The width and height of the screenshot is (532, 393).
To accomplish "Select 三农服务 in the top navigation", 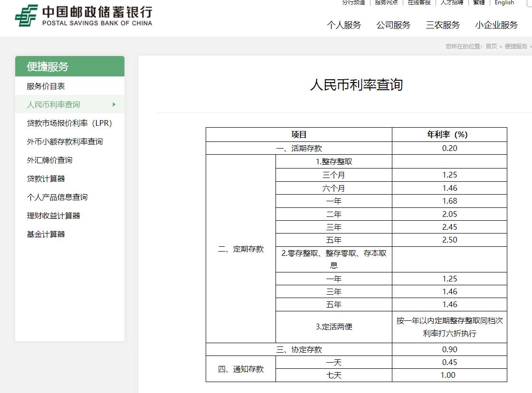I will point(443,25).
